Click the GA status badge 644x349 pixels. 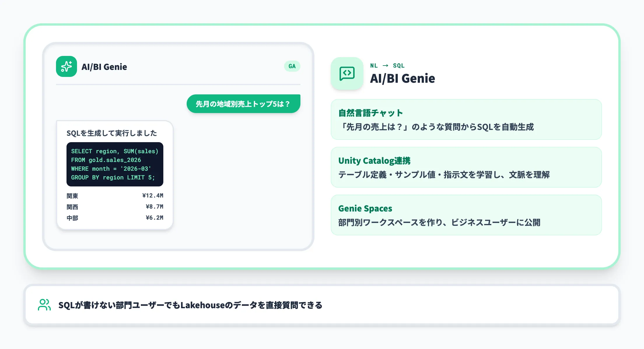292,66
